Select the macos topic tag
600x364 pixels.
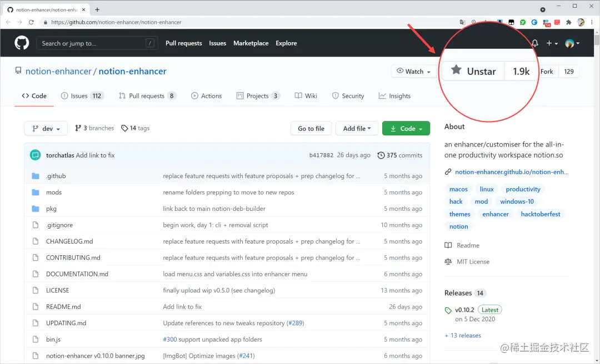click(x=458, y=189)
